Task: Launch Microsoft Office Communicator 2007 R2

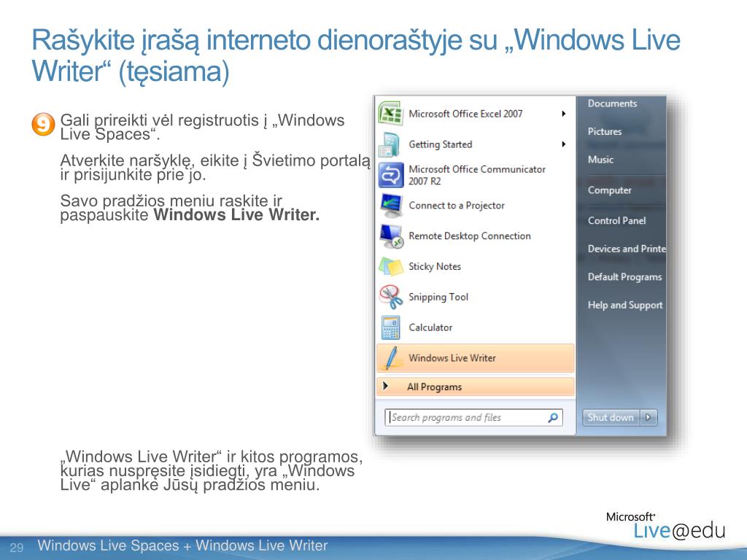Action: 477,175
